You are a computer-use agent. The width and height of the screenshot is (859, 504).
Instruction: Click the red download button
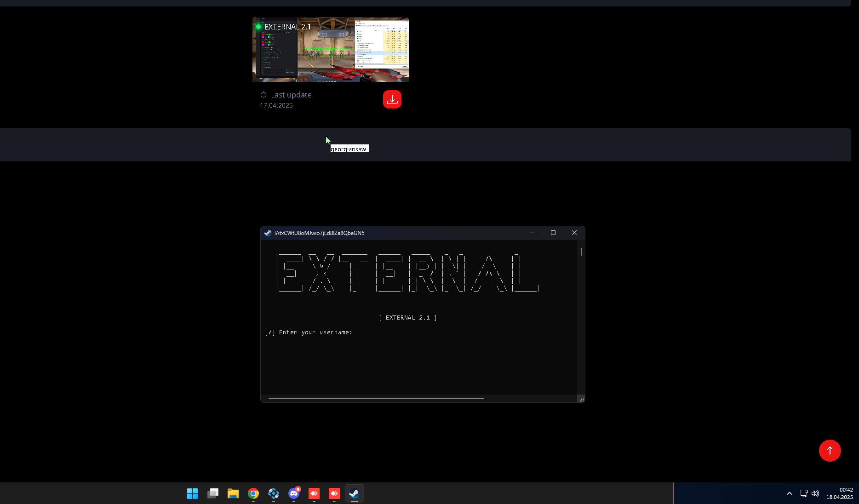[x=392, y=99]
